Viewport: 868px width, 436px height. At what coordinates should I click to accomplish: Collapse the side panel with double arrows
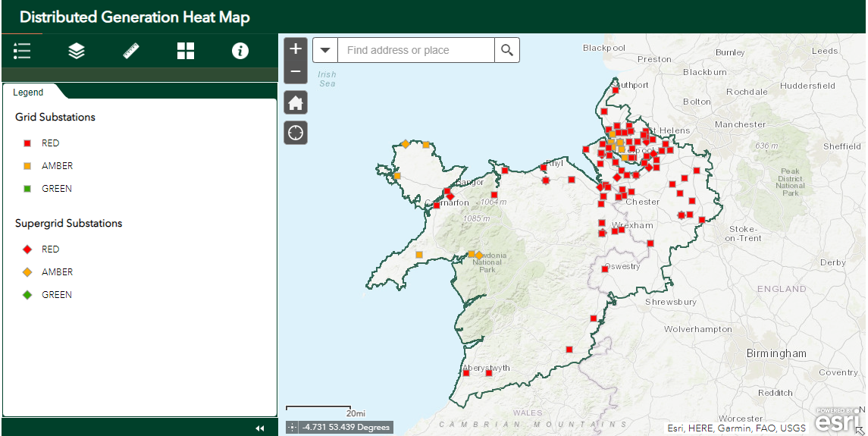(x=260, y=428)
